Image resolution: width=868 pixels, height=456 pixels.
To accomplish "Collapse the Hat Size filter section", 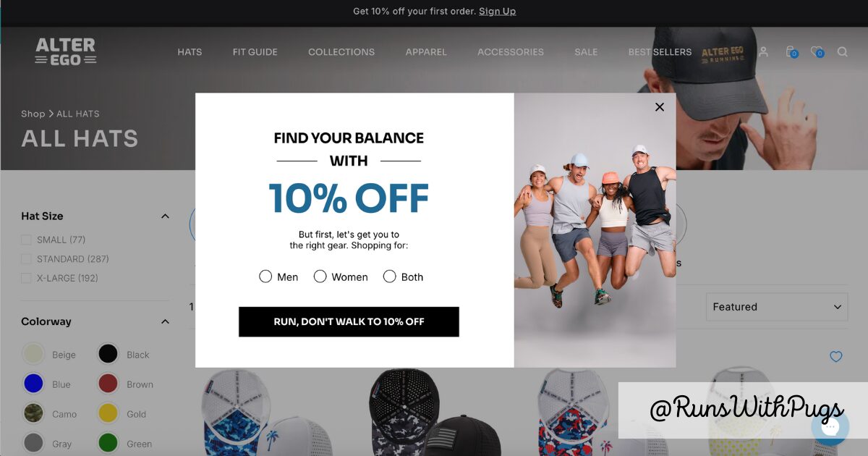I will tap(165, 216).
